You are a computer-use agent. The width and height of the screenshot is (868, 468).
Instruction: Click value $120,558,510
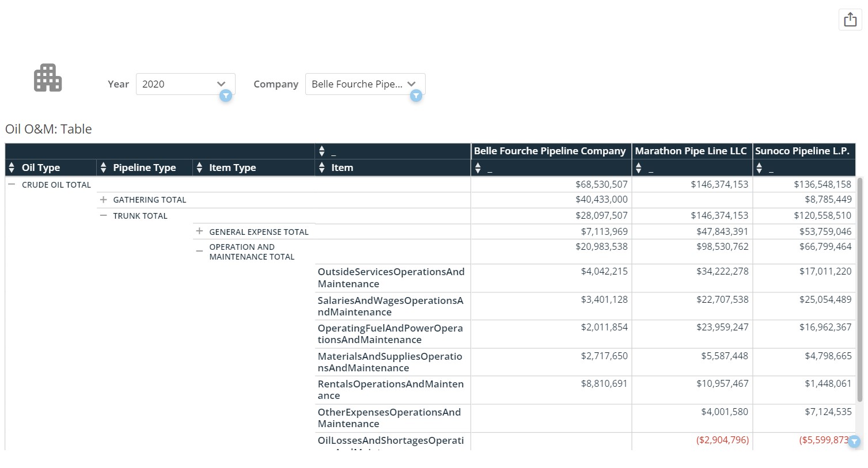point(822,215)
